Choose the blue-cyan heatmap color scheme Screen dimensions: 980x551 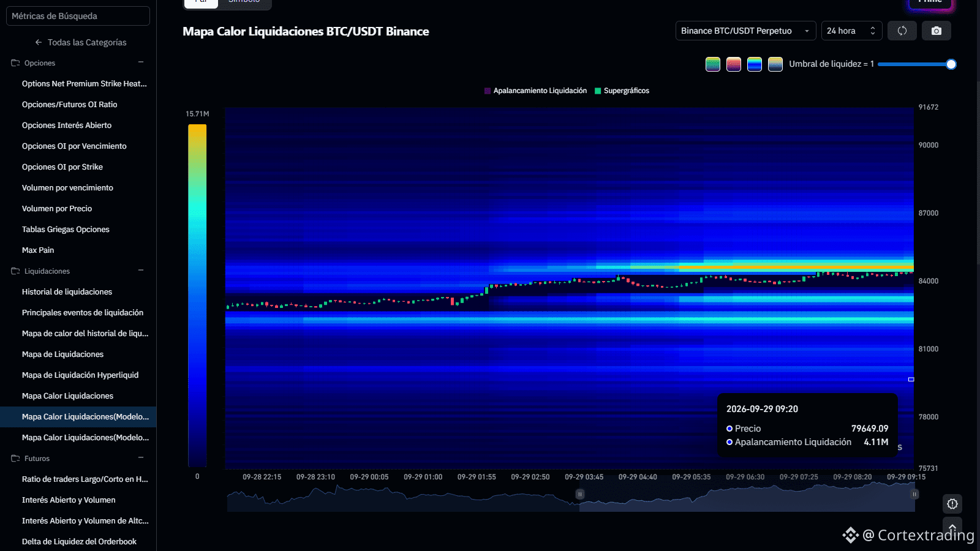pos(755,64)
